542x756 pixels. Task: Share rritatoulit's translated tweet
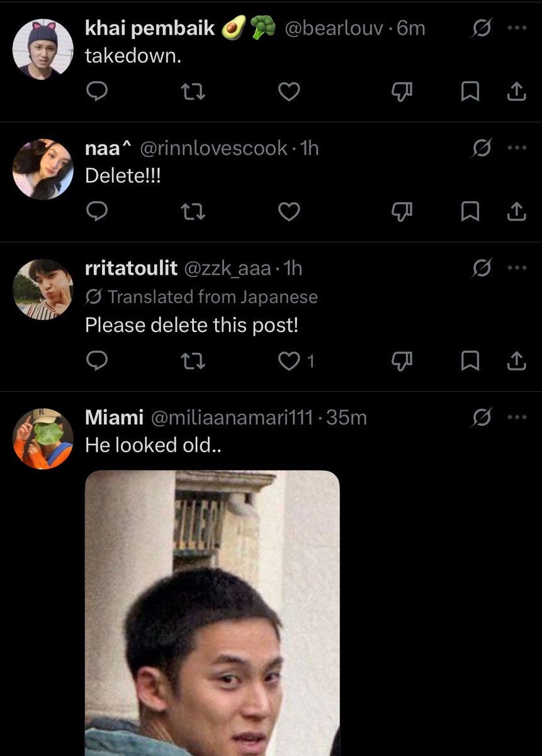(x=516, y=360)
